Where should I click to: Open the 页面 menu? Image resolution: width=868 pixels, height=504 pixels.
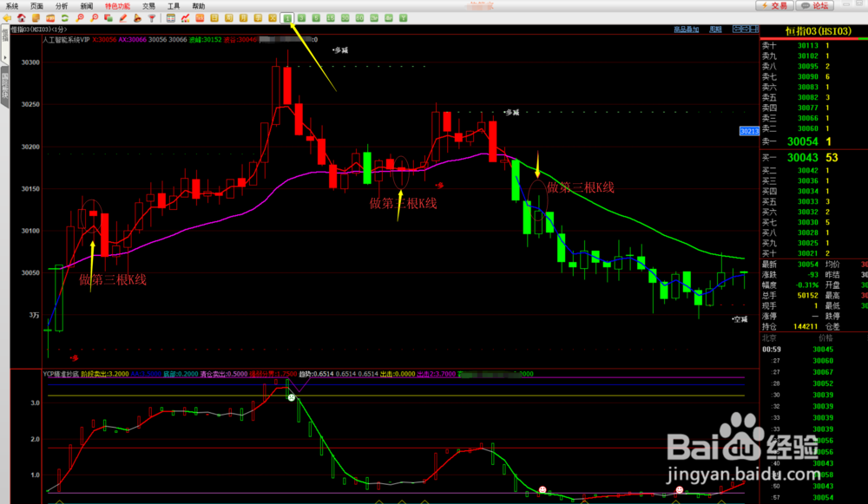pyautogui.click(x=37, y=6)
